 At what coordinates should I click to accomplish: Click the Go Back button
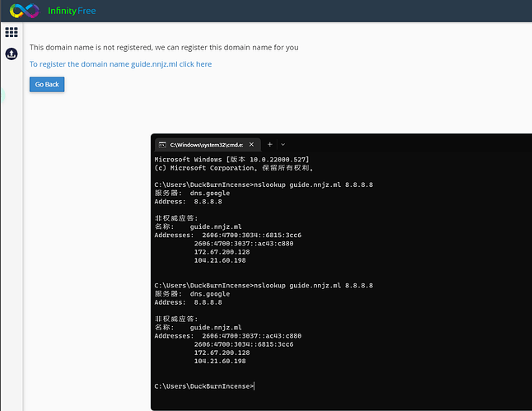coord(47,84)
